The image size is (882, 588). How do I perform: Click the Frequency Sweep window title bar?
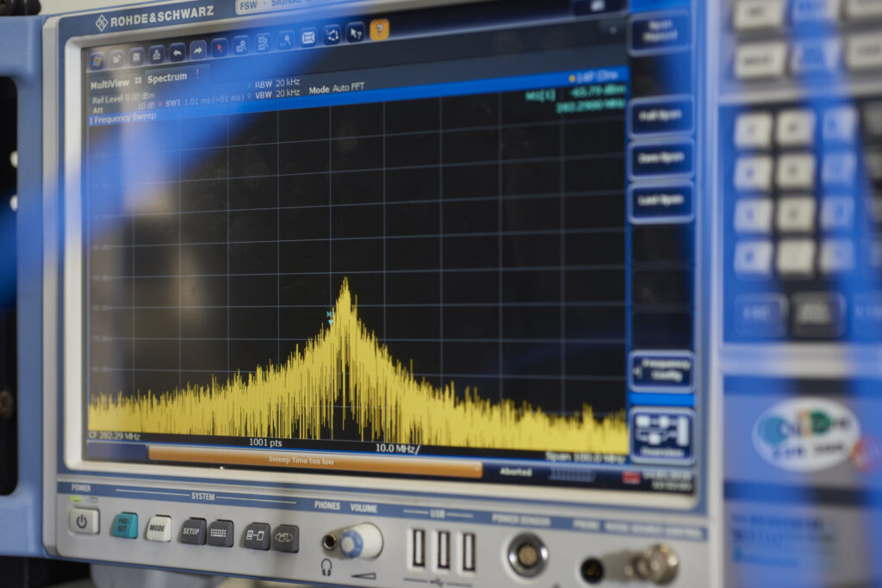(x=125, y=116)
